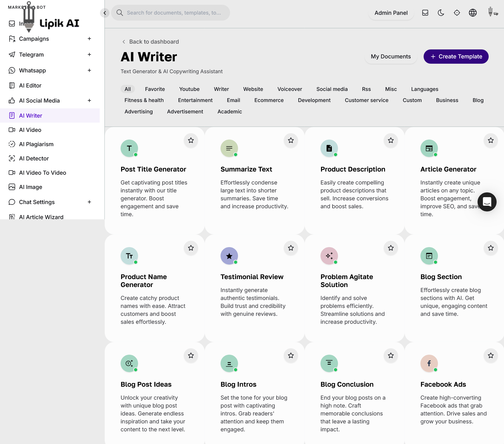Favorite the Product Name Generator star
The width and height of the screenshot is (504, 444).
click(191, 248)
